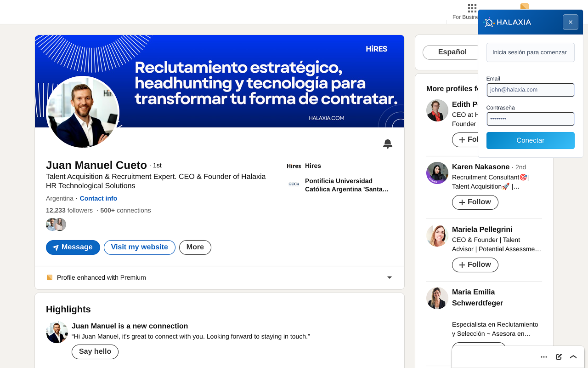Open messaging options three-dots icon
Image resolution: width=588 pixels, height=368 pixels.
(x=544, y=357)
